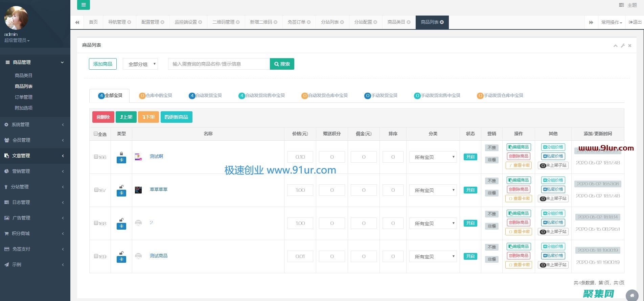Switch to the 自动发货宝贝 filter tab
Screen dimensions: 644x301
click(205, 95)
